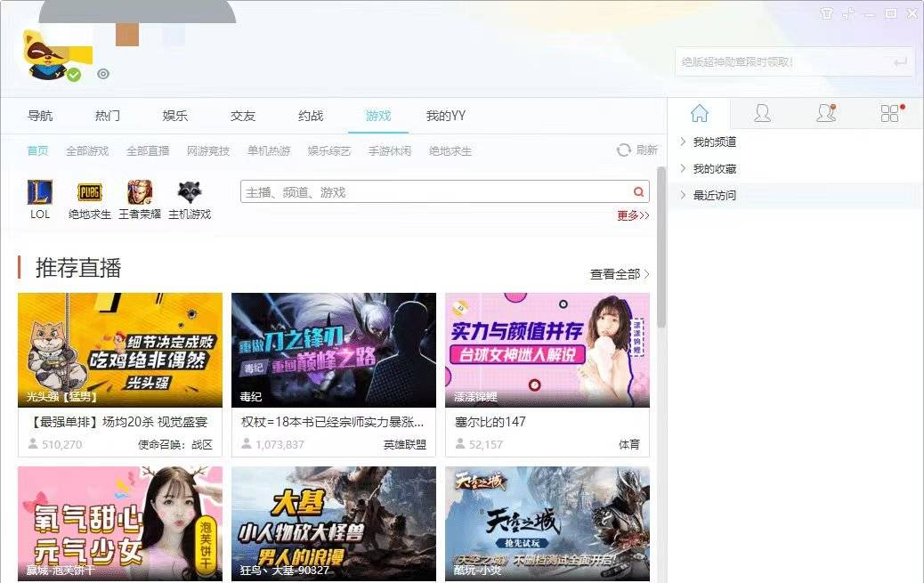Select the 绝地求生 sub-category link
Screen dimensions: 924x583
pos(450,151)
